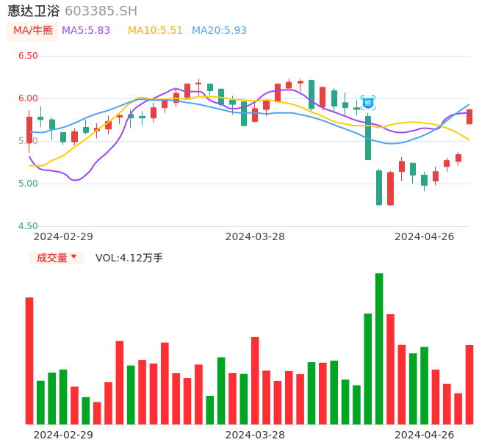Image resolution: width=504 pixels, height=445 pixels.
Task: Select the MA/牛熊 indicator button
Action: [x=33, y=31]
